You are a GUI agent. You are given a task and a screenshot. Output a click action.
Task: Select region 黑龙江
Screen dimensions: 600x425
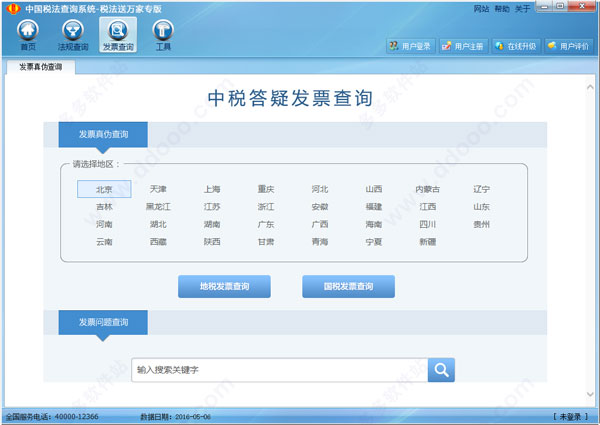[158, 207]
